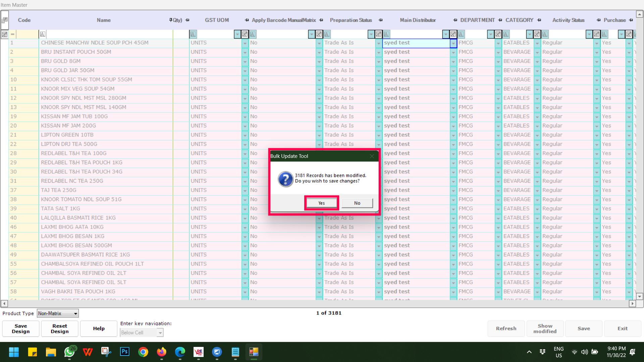Click clear-all-filters icon at row start

[x=4, y=34]
